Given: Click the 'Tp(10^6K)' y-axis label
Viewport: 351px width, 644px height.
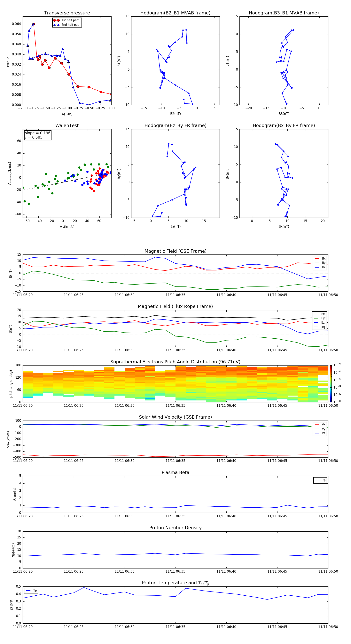Looking at the screenshot, I should (11, 605).
